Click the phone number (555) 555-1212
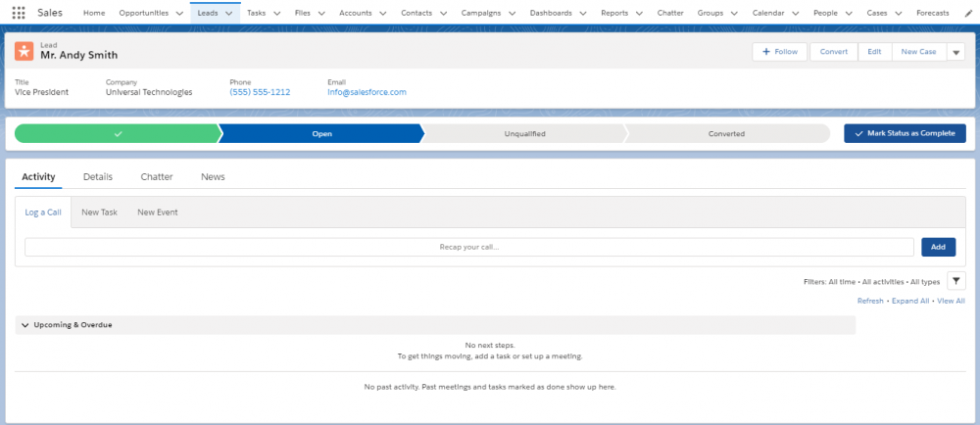The height and width of the screenshot is (425, 980). coord(260,92)
